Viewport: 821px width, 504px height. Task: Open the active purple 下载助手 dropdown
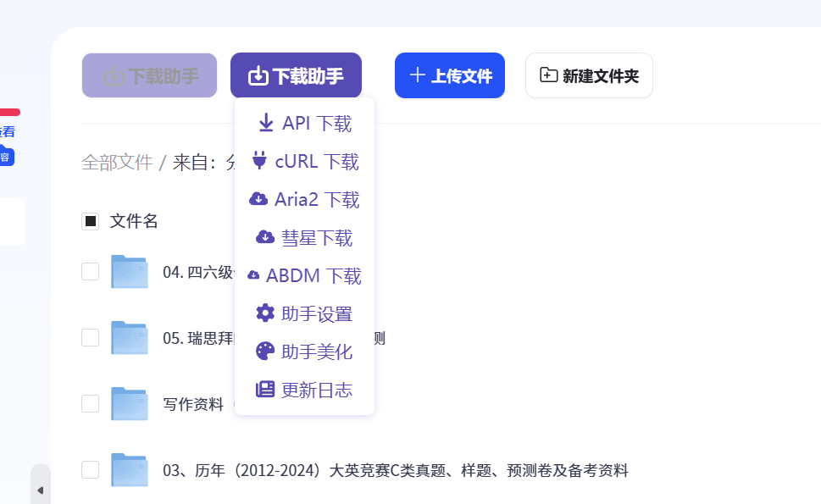296,75
